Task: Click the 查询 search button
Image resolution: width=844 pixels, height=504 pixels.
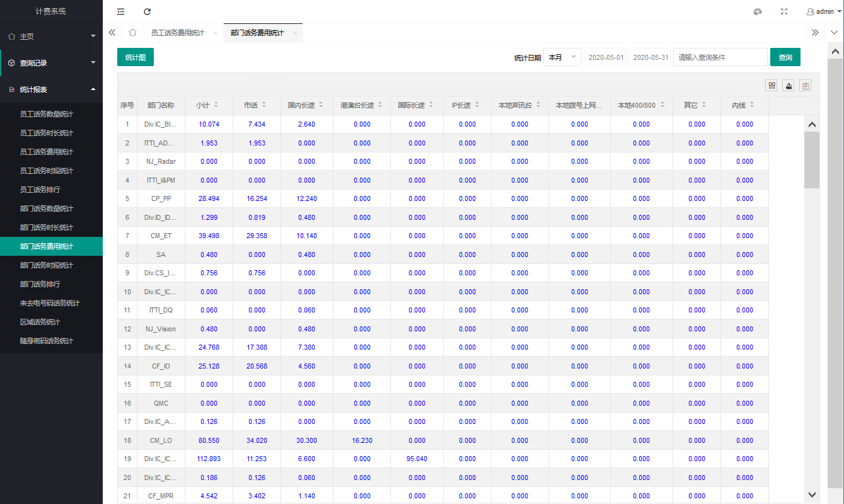Action: pos(785,57)
